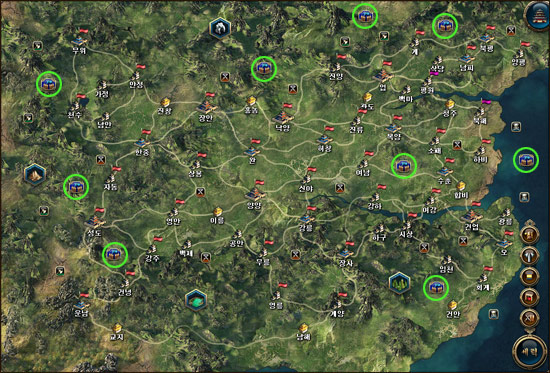Click the crossed-swords marker between 한중 and 자동

(x=101, y=160)
